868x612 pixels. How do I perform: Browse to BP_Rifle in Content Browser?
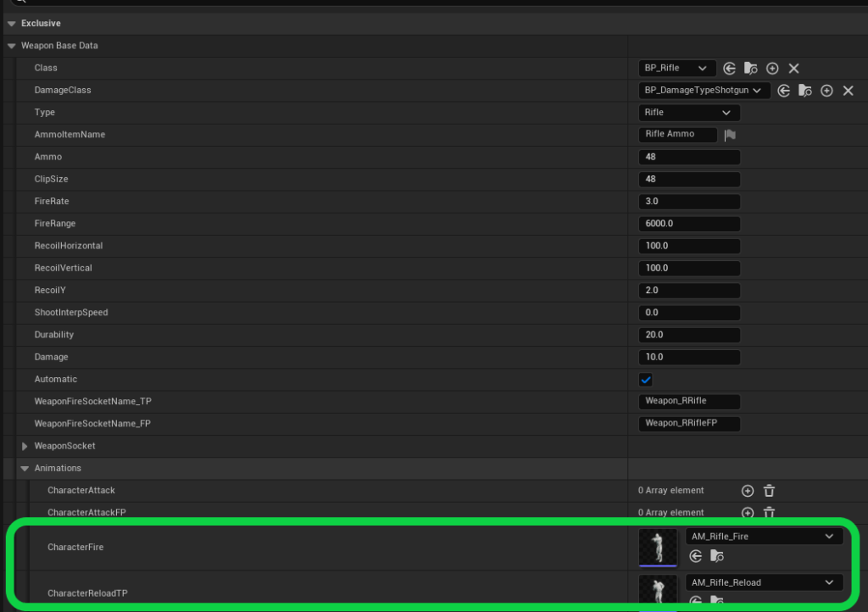(x=751, y=68)
